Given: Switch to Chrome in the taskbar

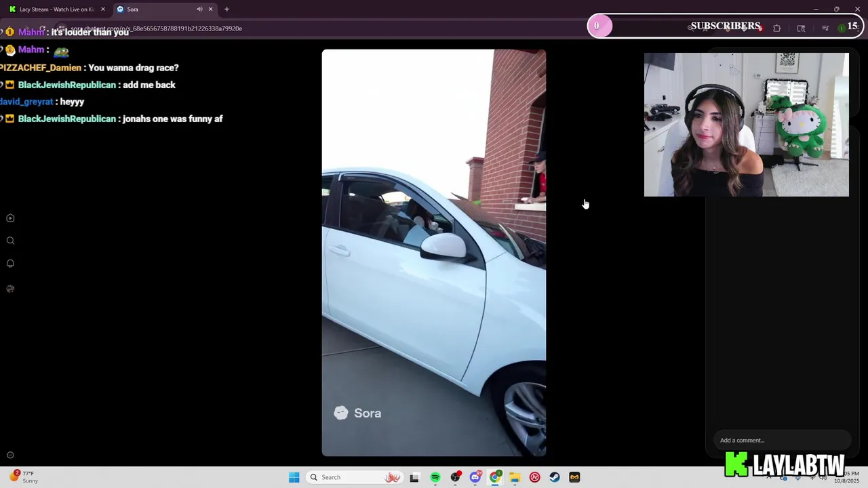Looking at the screenshot, I should click(x=496, y=477).
